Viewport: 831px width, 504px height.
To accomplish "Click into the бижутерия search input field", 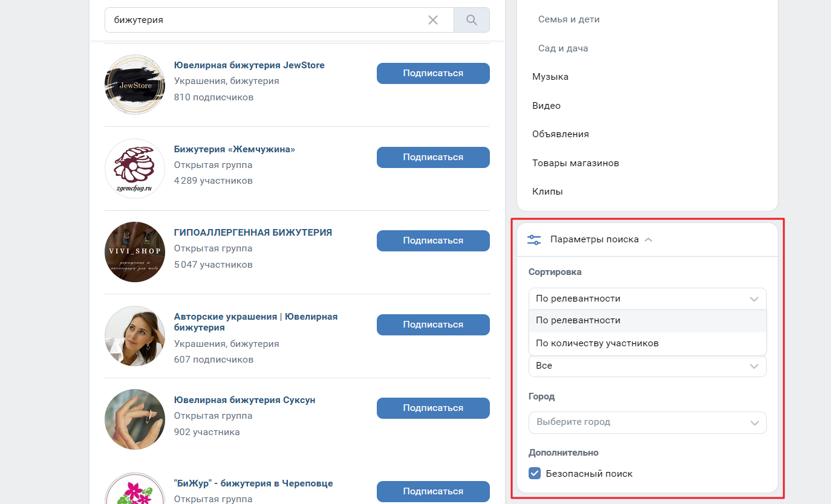I will (x=266, y=20).
